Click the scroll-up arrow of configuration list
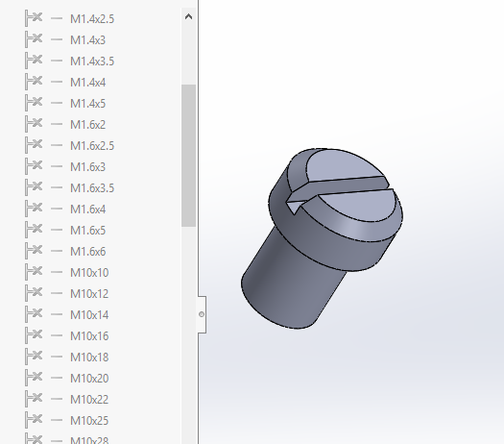The height and width of the screenshot is (444, 504). point(189,16)
